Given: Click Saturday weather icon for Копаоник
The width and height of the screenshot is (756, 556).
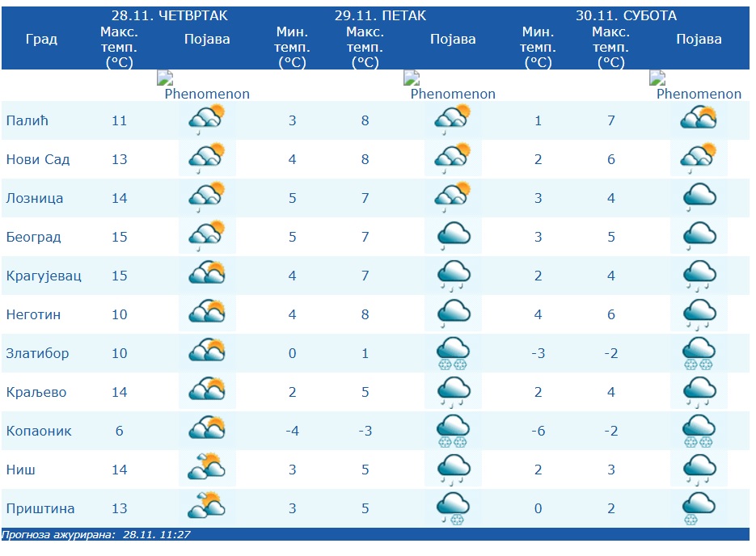Looking at the screenshot, I should click(x=699, y=432).
